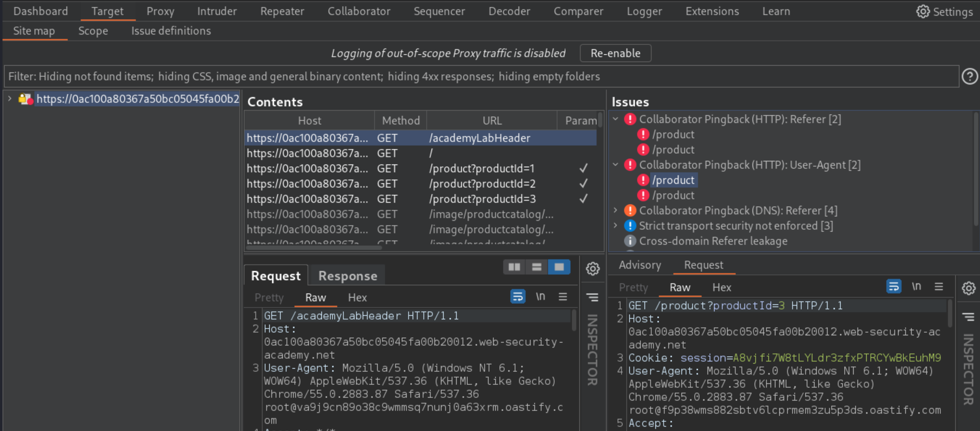Viewport: 980px width, 431px height.
Task: Toggle word wrap icon in Issues request viewer
Action: 893,286
